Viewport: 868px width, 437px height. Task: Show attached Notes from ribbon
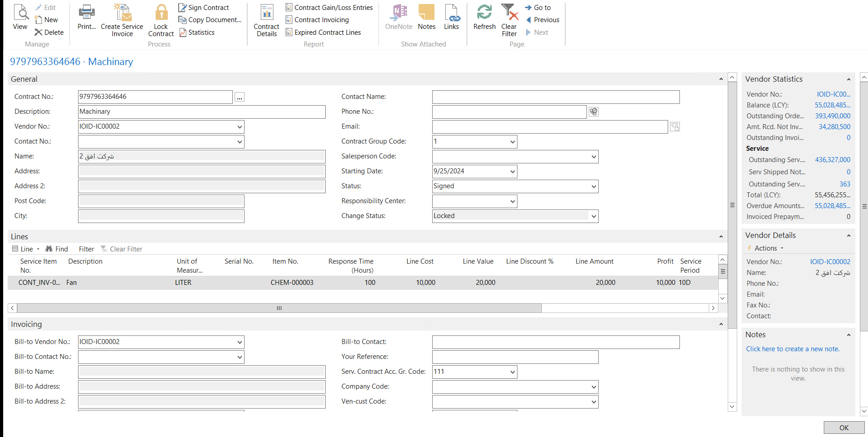426,17
